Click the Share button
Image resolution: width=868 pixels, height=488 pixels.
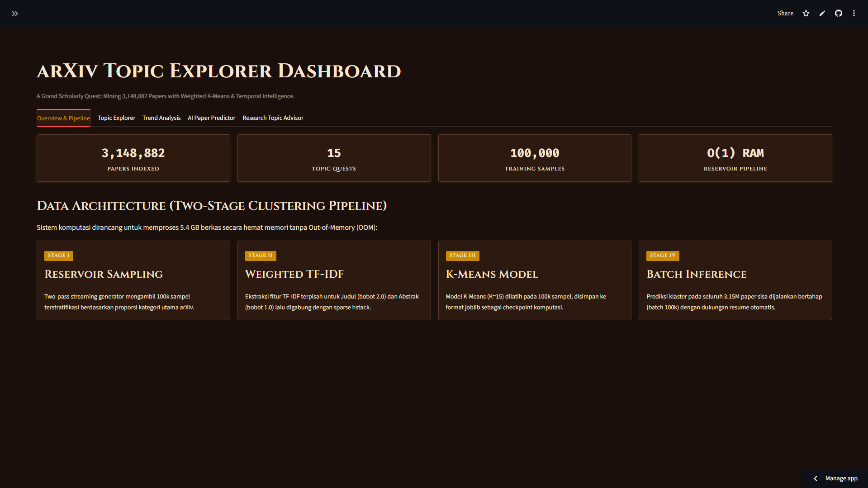coord(785,14)
